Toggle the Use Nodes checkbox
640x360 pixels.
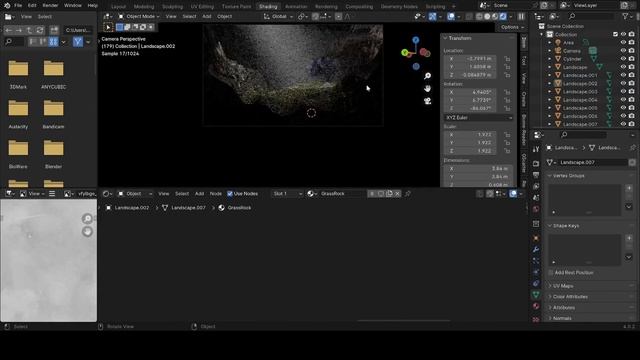pos(230,193)
